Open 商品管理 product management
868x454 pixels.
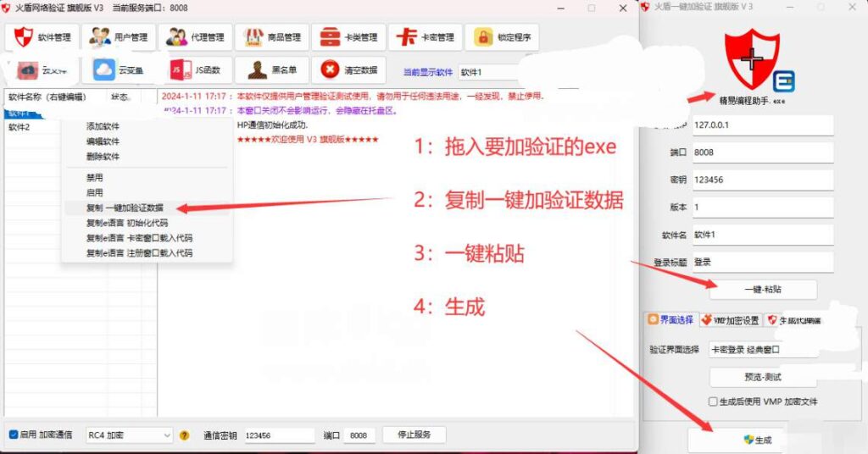tap(272, 37)
